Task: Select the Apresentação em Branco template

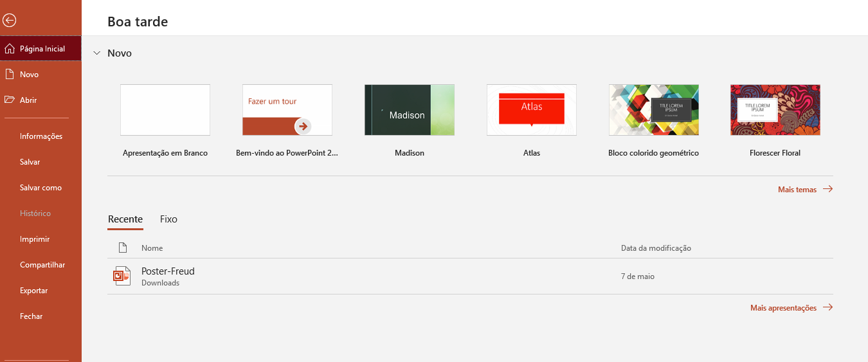Action: 165,110
